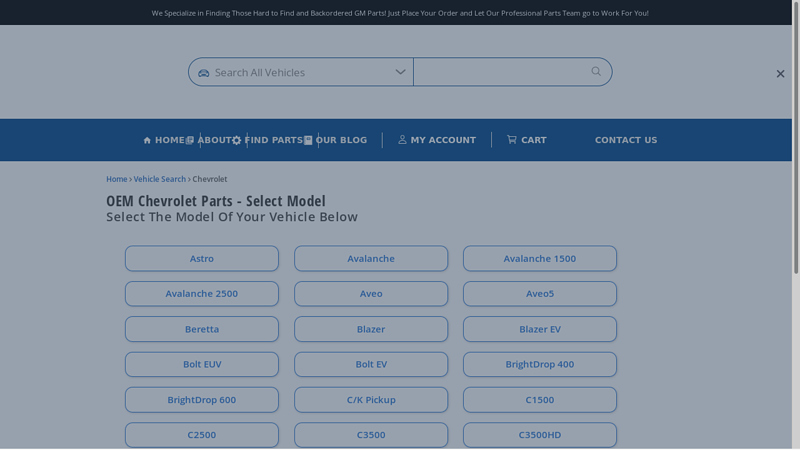800x450 pixels.
Task: Close the overlay with X icon
Action: tap(780, 74)
